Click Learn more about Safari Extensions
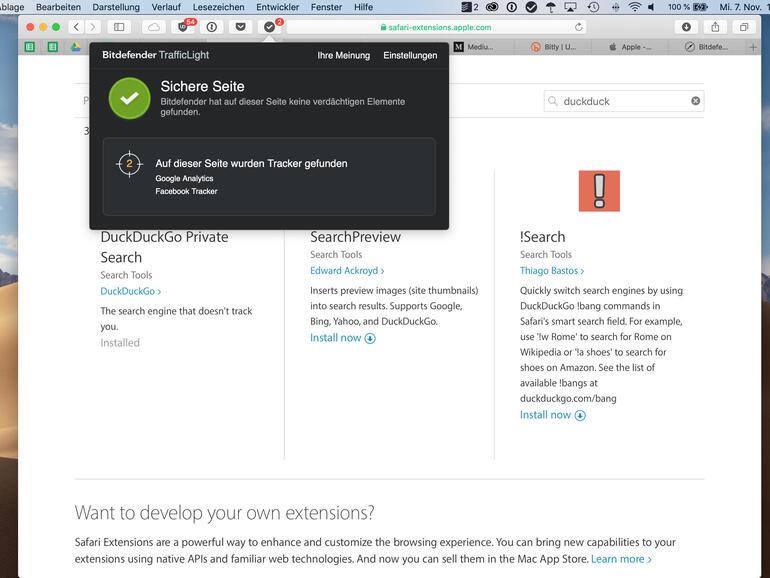Viewport: 770px width, 578px height. (621, 559)
